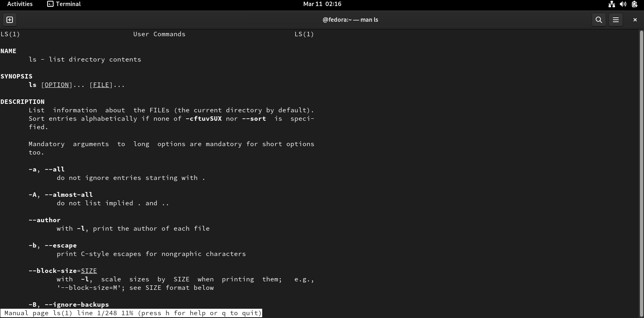Viewport: 644px width, 318px height.
Task: Open the volume indicator in top bar
Action: (x=623, y=4)
